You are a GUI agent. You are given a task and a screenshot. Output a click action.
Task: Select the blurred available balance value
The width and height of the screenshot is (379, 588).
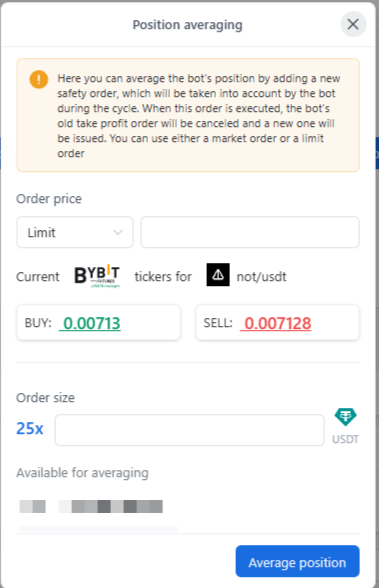pyautogui.click(x=91, y=506)
